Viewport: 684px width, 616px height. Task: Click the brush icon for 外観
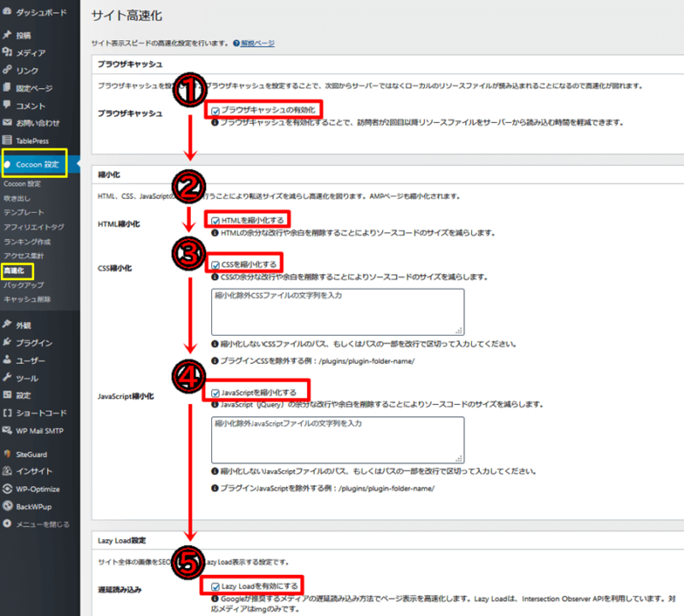(x=7, y=325)
